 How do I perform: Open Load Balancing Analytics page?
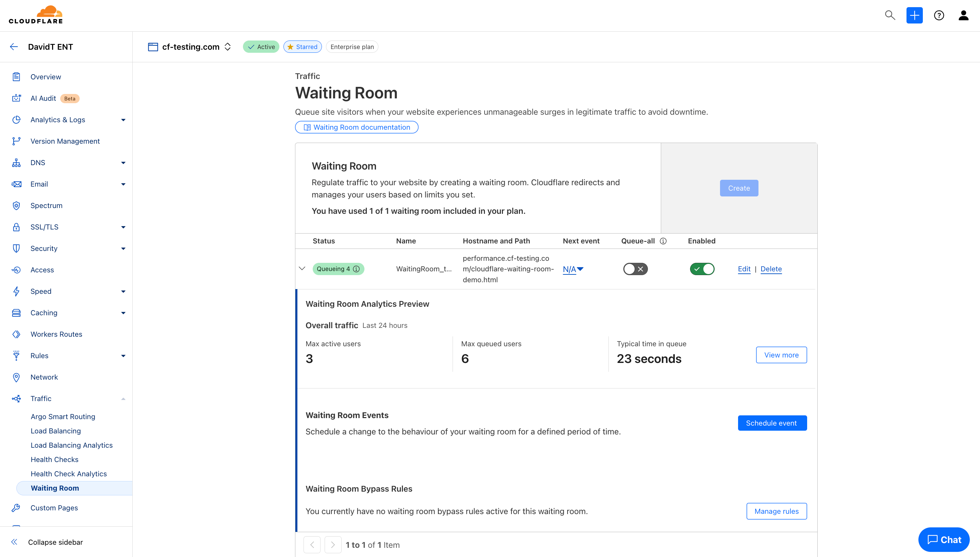(x=71, y=445)
